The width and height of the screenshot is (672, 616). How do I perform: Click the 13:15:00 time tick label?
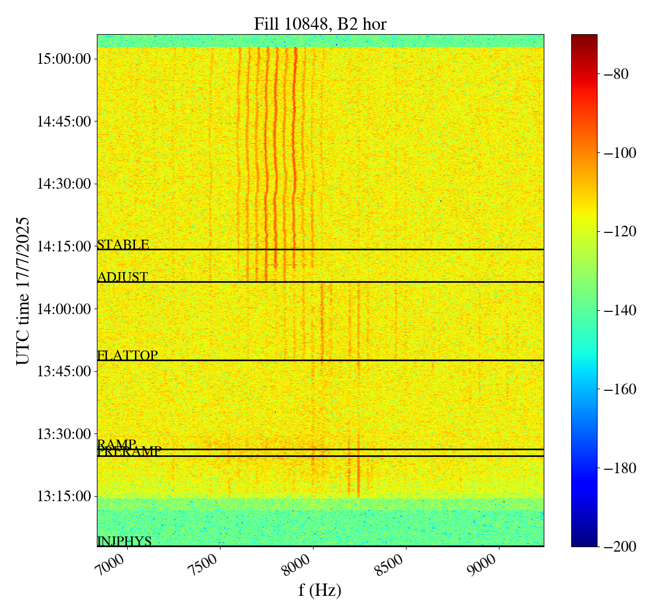click(64, 496)
